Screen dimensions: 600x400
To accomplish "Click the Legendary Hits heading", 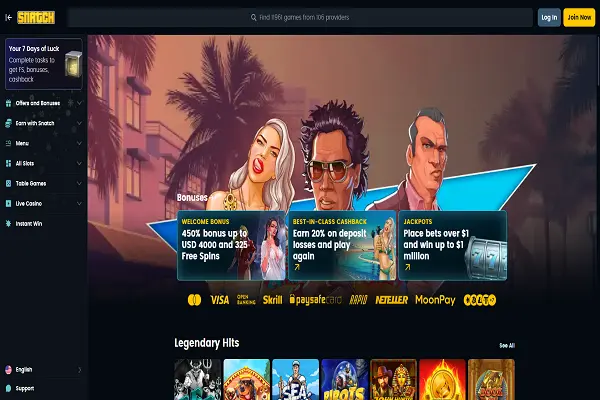I will pos(207,343).
